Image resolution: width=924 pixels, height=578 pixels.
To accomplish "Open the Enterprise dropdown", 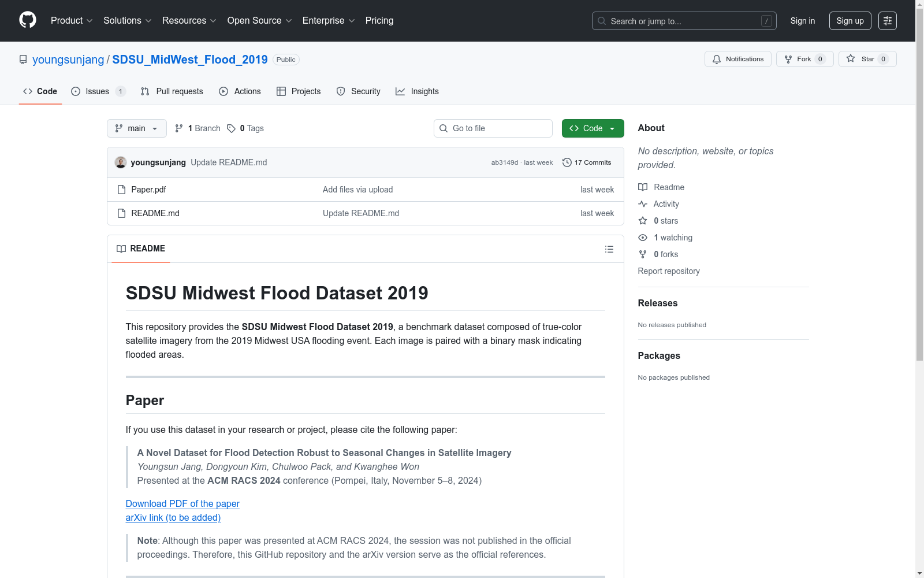I will (x=329, y=21).
